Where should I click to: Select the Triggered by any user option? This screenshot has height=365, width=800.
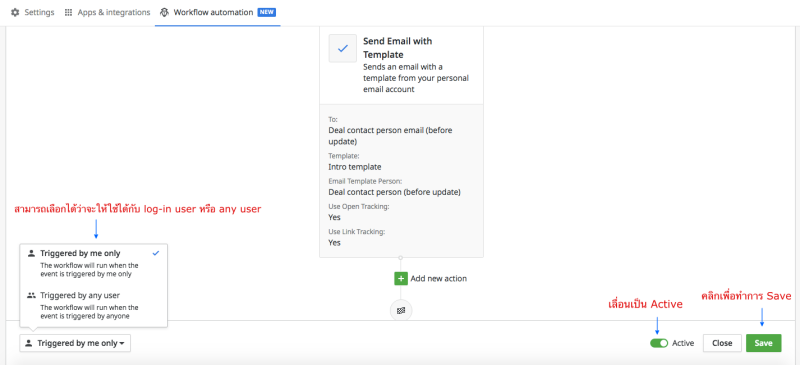coord(93,305)
